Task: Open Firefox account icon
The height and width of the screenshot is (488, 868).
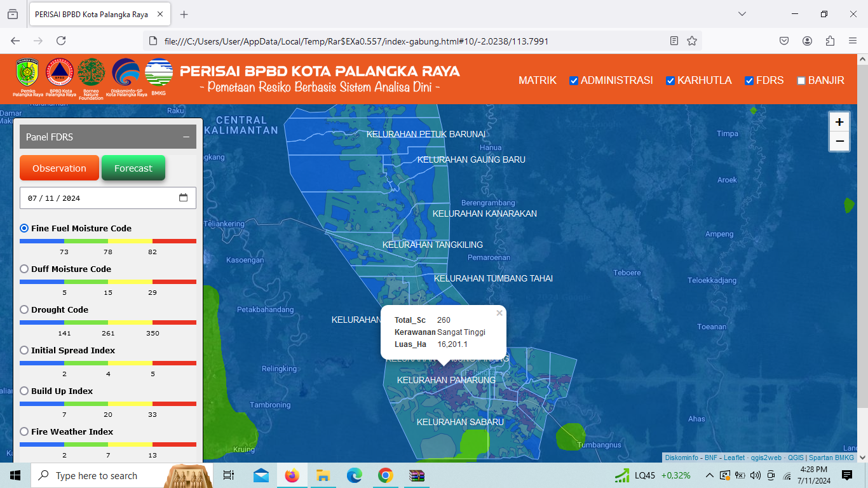Action: click(807, 41)
